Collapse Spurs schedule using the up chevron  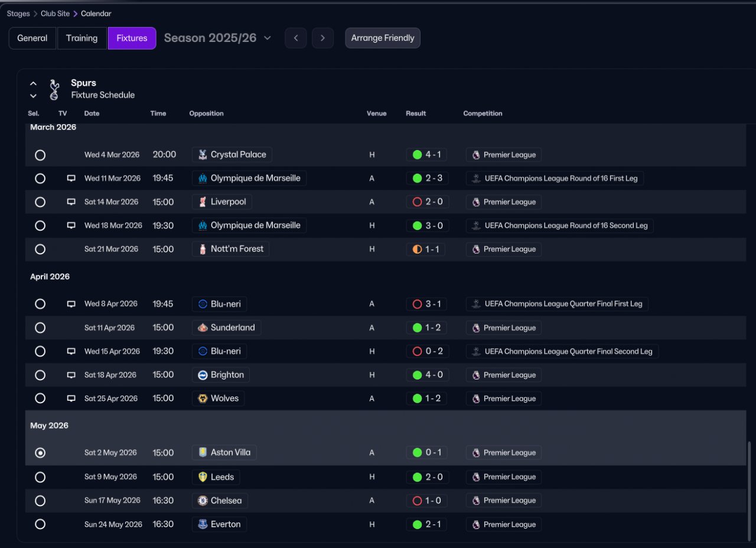pyautogui.click(x=33, y=83)
